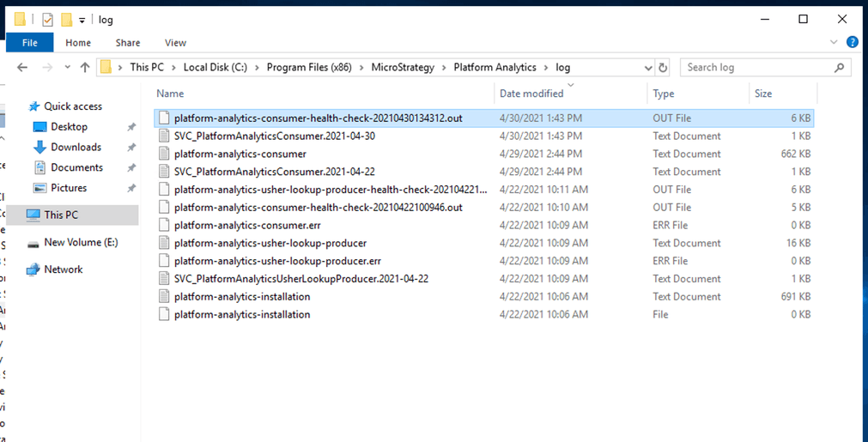This screenshot has height=442, width=868.
Task: Select Quick access in navigation pane
Action: (73, 106)
